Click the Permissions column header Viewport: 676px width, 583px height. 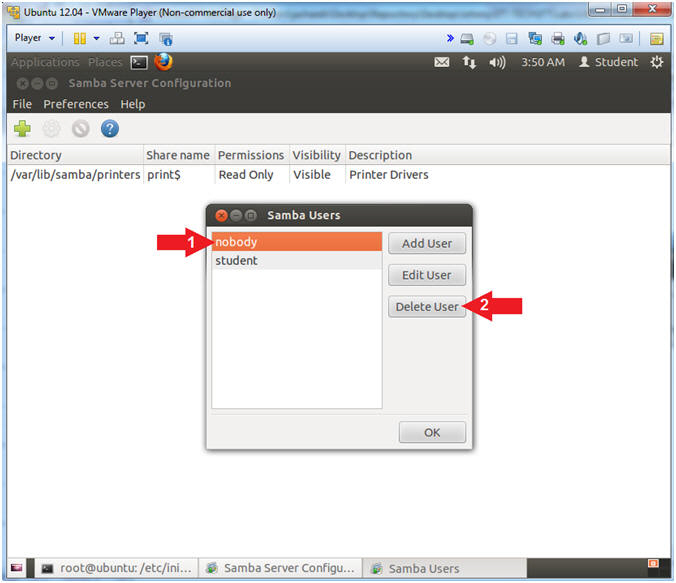pyautogui.click(x=251, y=155)
